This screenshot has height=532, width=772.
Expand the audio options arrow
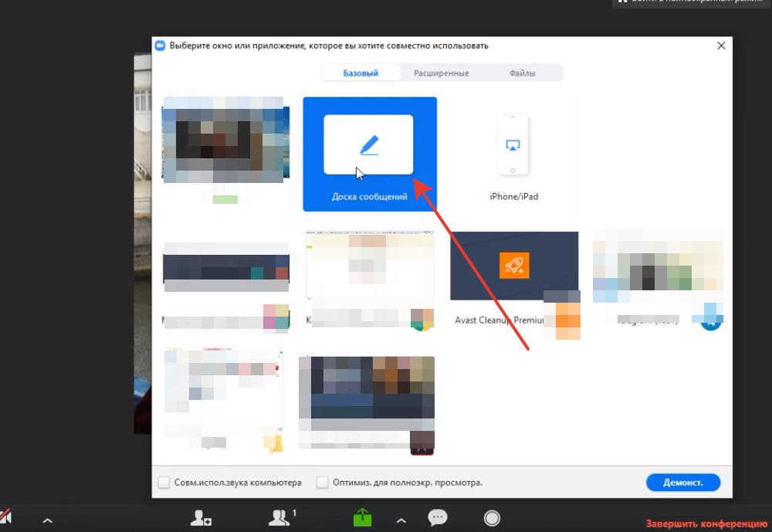[x=47, y=520]
